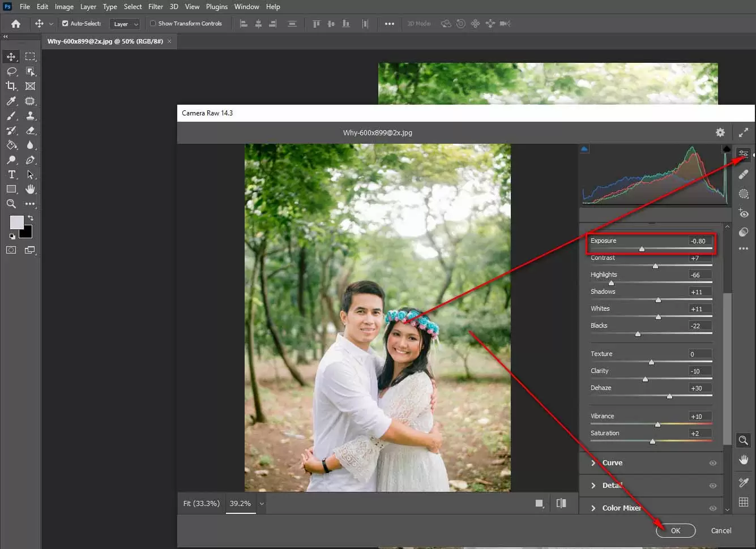Expand the Detail section

click(x=593, y=486)
